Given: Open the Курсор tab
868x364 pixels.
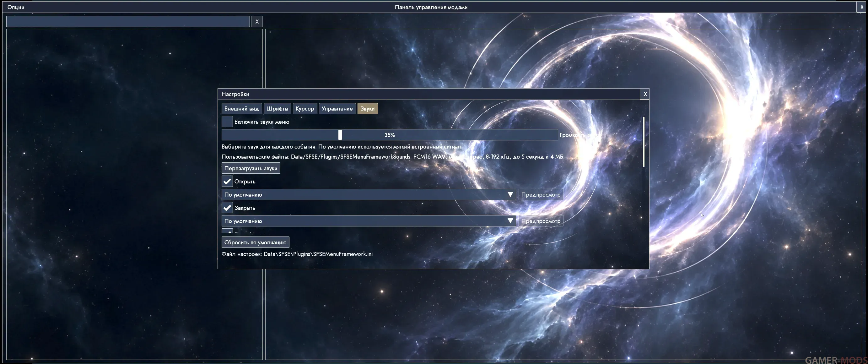Looking at the screenshot, I should pos(305,109).
